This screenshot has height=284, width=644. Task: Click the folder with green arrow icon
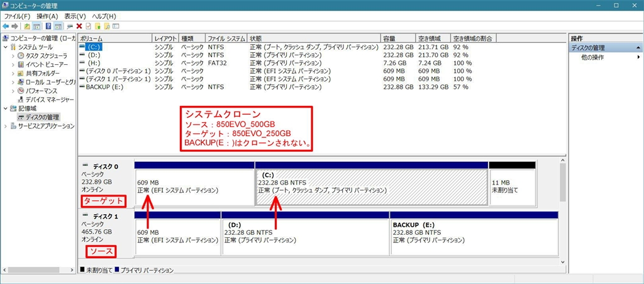click(x=97, y=26)
